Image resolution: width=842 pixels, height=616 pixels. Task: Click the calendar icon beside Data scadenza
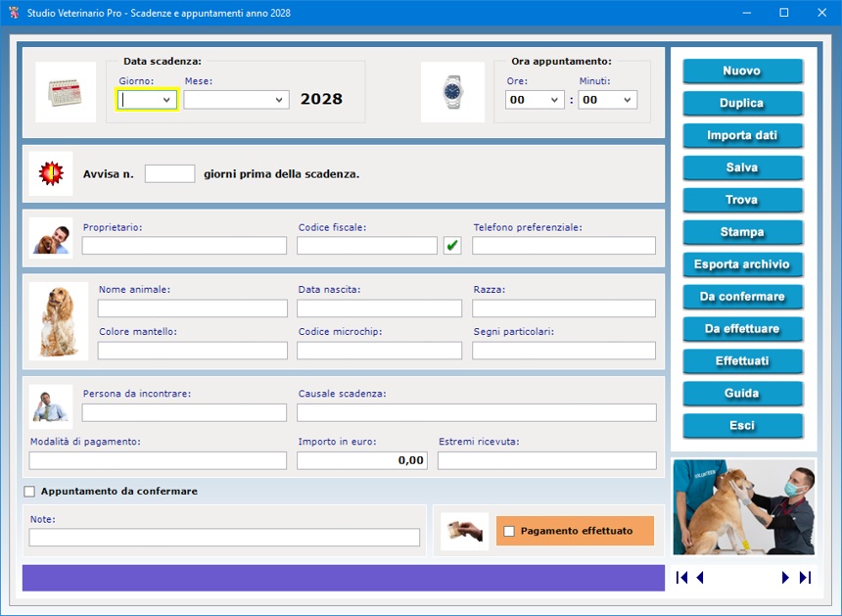[x=66, y=92]
